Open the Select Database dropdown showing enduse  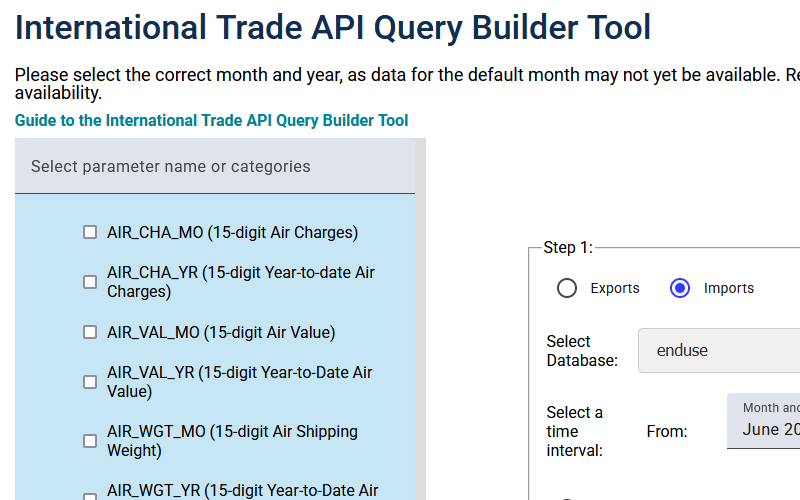(x=720, y=350)
